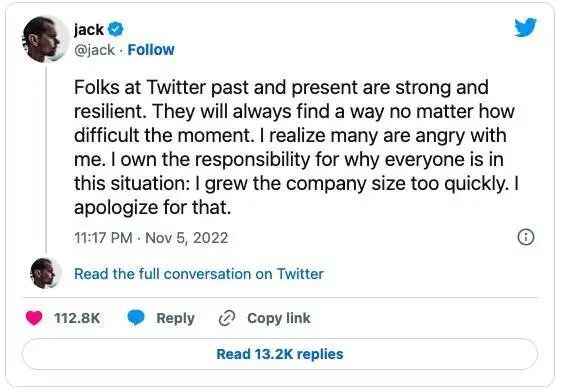Follow the @jack account

pos(151,50)
